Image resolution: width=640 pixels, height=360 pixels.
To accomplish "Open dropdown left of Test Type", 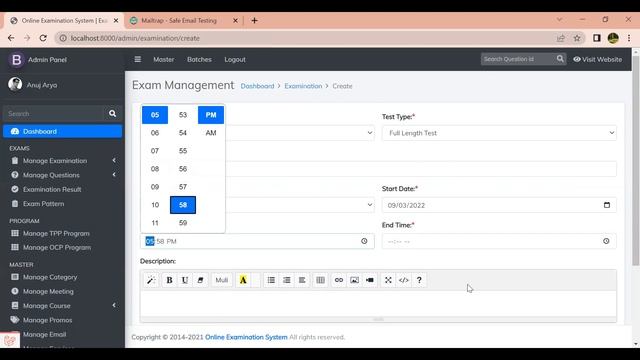I will (x=299, y=133).
